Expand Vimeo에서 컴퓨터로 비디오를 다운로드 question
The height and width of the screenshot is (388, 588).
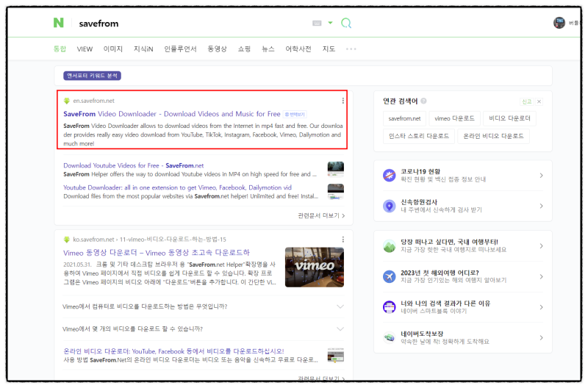[203, 306]
